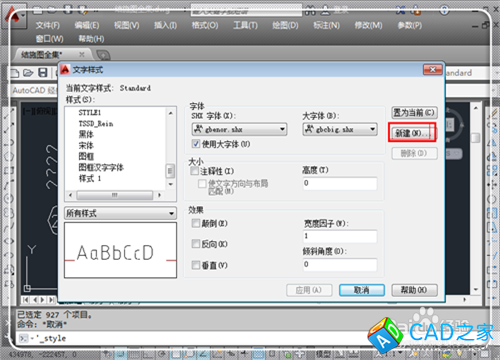The width and height of the screenshot is (500, 360).
Task: Select the Scale tool in modify toolbar
Action: [492, 213]
